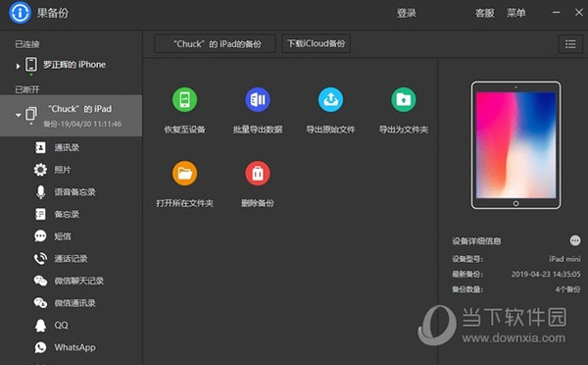Open the 通话记录 call history item
588x365 pixels.
tap(71, 258)
